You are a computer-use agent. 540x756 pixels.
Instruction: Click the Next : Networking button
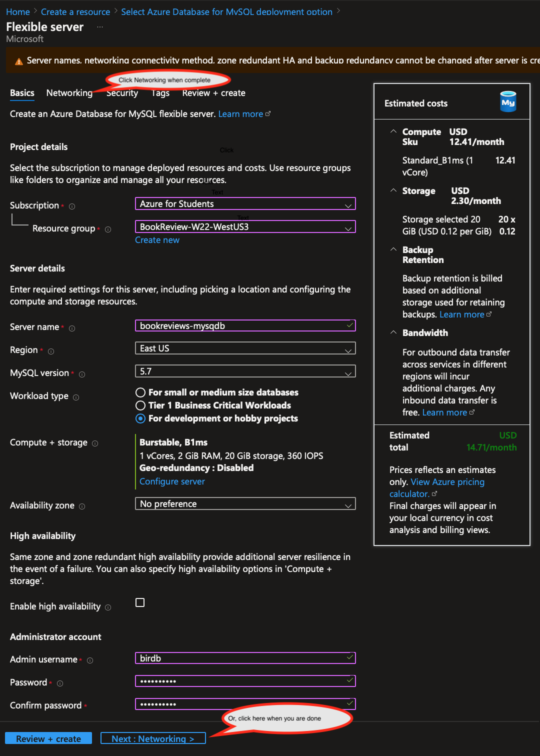tap(153, 738)
